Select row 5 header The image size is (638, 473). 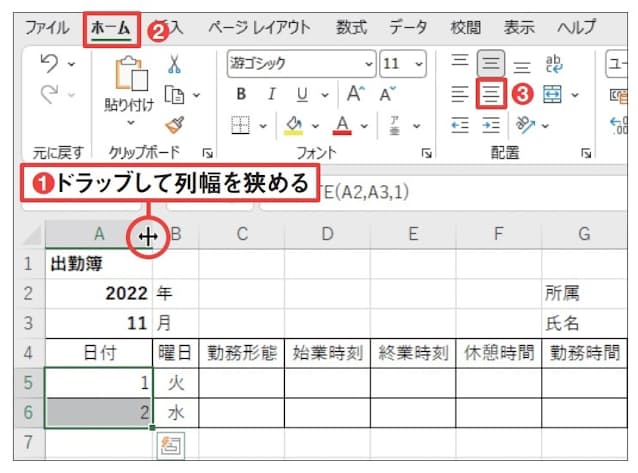tap(28, 383)
